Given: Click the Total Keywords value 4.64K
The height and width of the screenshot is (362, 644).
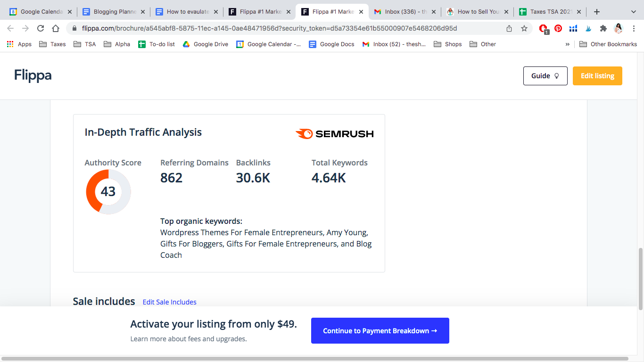Looking at the screenshot, I should pos(329,178).
